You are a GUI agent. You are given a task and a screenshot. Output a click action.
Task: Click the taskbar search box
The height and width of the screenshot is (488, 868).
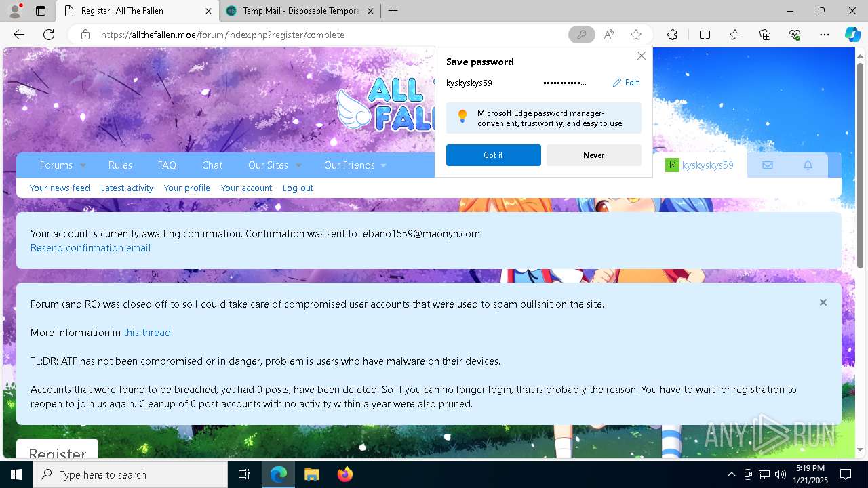pos(130,474)
